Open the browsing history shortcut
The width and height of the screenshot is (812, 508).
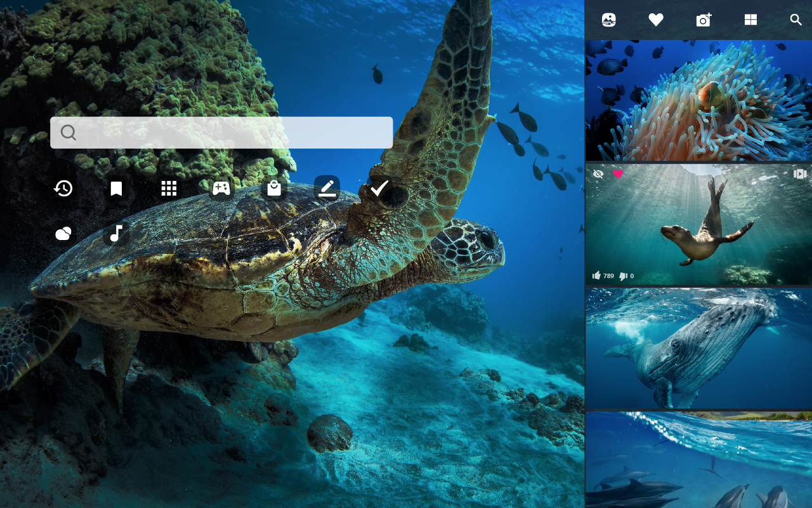(63, 188)
